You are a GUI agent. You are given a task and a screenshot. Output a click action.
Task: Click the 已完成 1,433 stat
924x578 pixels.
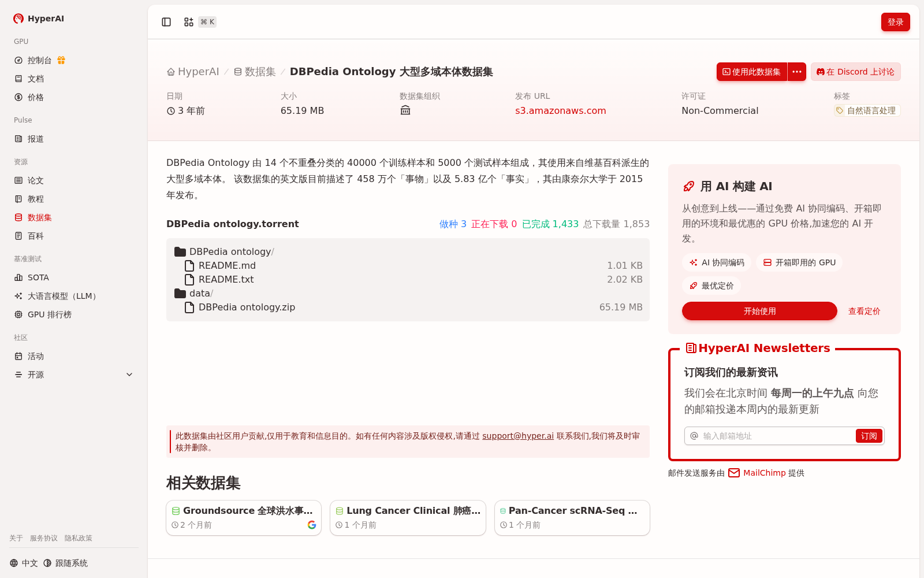pos(550,224)
